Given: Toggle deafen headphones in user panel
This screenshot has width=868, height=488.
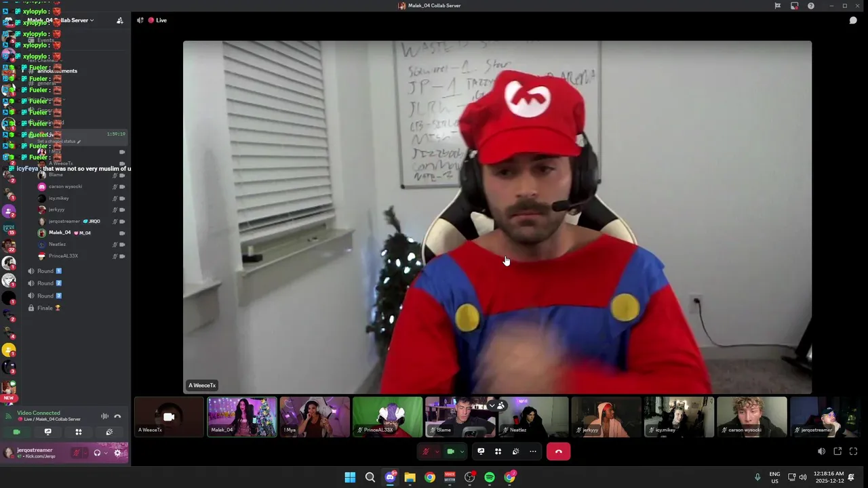Looking at the screenshot, I should point(97,453).
